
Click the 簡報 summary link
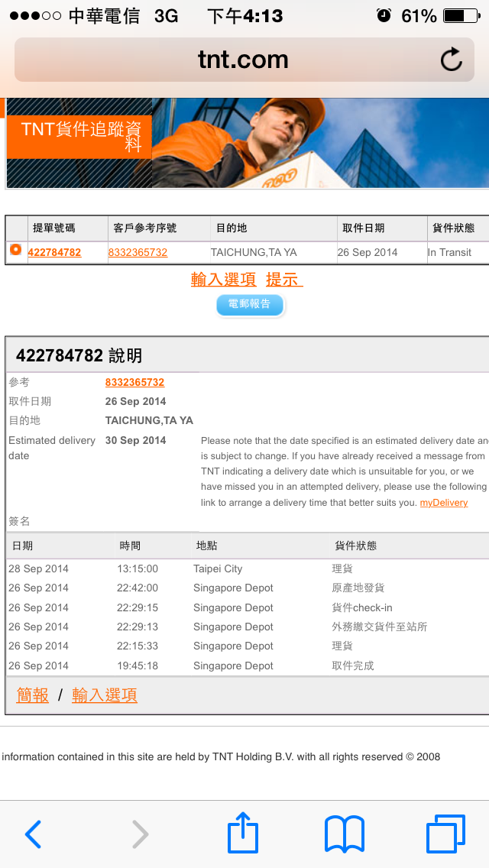click(33, 695)
